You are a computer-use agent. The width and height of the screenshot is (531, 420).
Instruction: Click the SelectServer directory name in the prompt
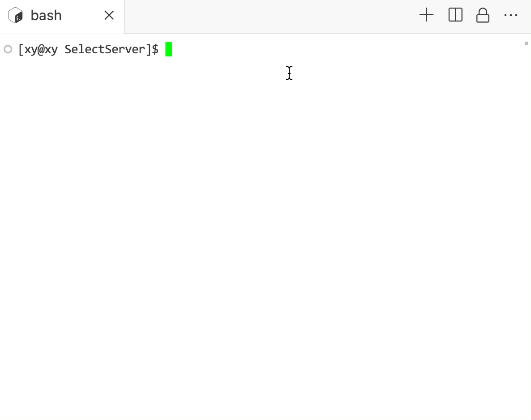click(105, 49)
